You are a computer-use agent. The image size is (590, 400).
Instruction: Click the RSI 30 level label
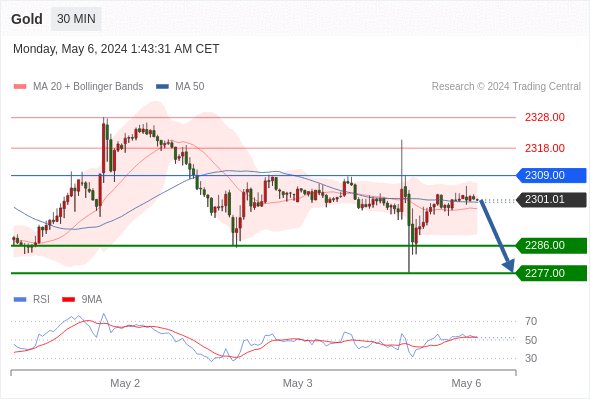coord(531,358)
